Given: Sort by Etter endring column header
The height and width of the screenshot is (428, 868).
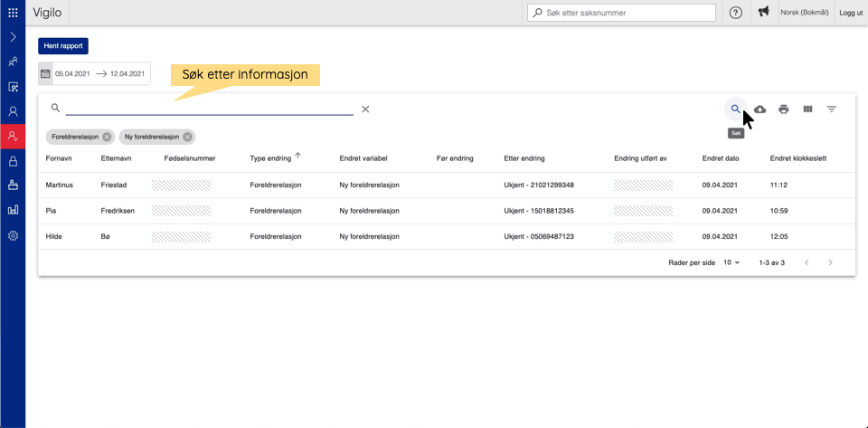Looking at the screenshot, I should (524, 158).
